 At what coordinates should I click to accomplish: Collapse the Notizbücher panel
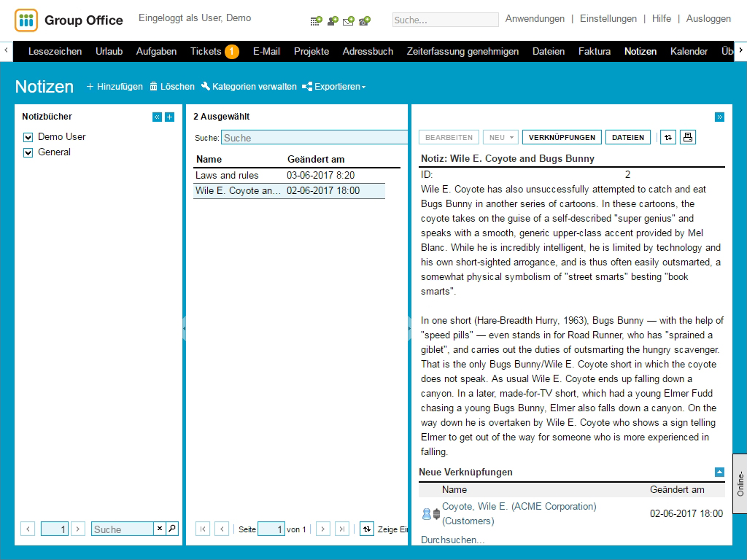[157, 117]
